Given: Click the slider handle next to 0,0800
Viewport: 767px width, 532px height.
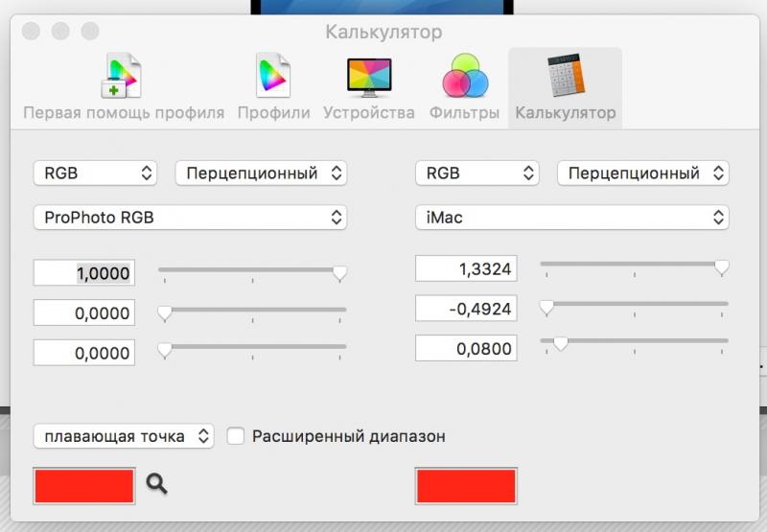Looking at the screenshot, I should pos(561,344).
